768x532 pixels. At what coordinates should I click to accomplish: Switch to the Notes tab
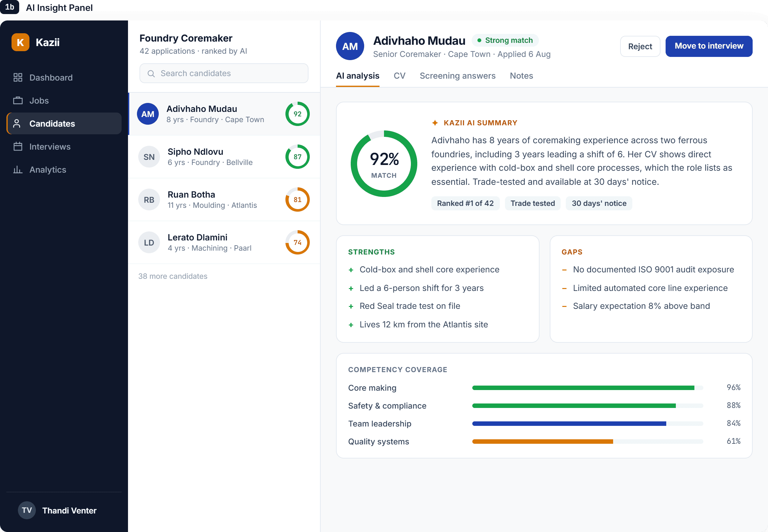(521, 76)
